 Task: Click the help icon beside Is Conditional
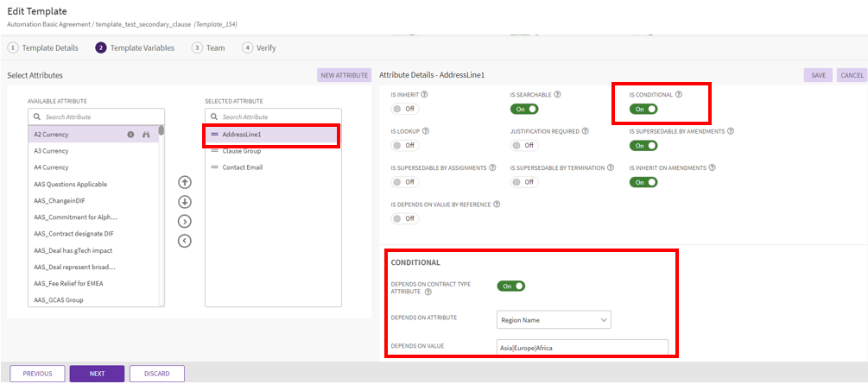tap(679, 94)
